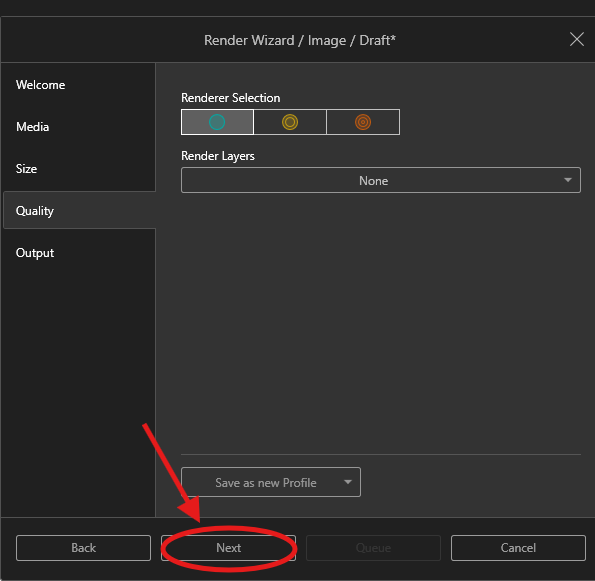This screenshot has width=595, height=581.
Task: Click Save as new Profile
Action: 266,482
